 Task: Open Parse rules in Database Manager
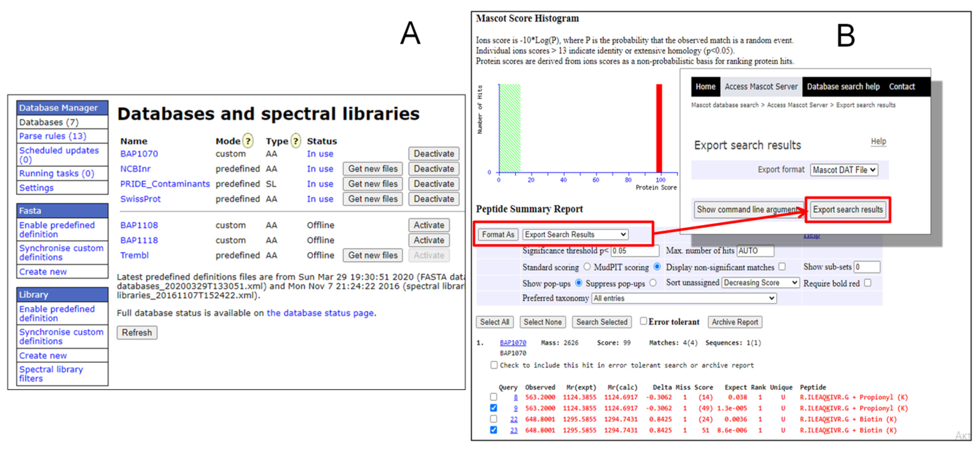click(x=53, y=136)
